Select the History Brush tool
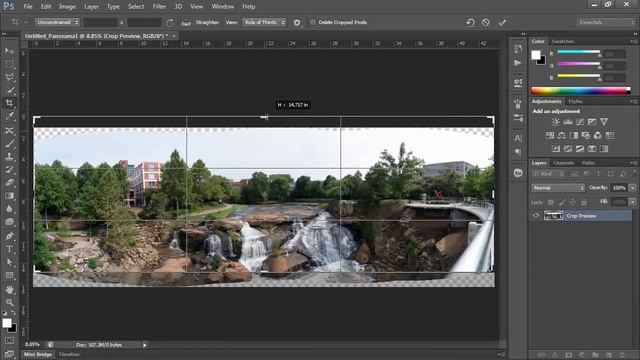 point(9,169)
